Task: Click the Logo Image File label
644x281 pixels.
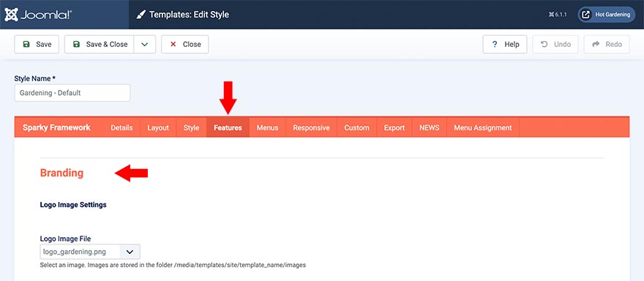Action: [x=65, y=239]
